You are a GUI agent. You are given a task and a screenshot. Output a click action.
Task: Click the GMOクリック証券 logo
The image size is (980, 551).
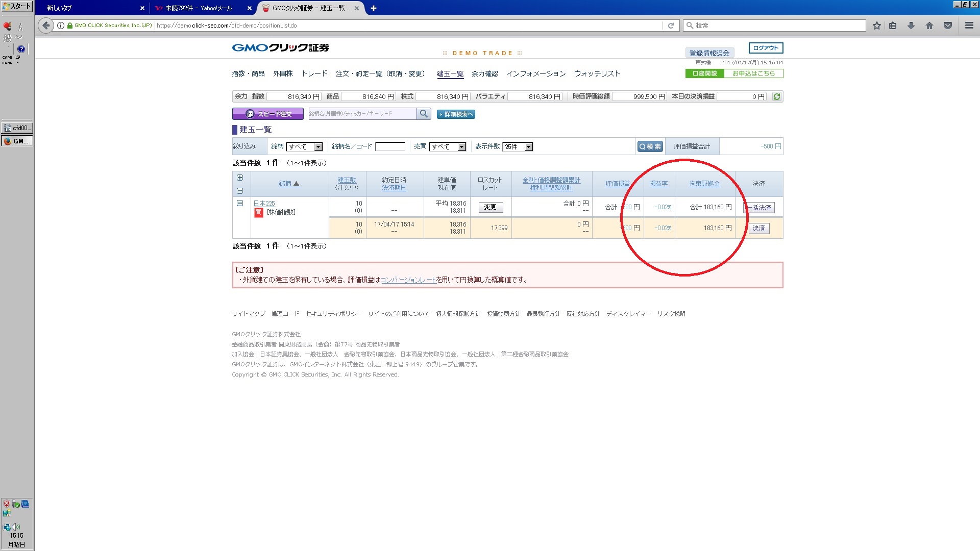pos(281,47)
